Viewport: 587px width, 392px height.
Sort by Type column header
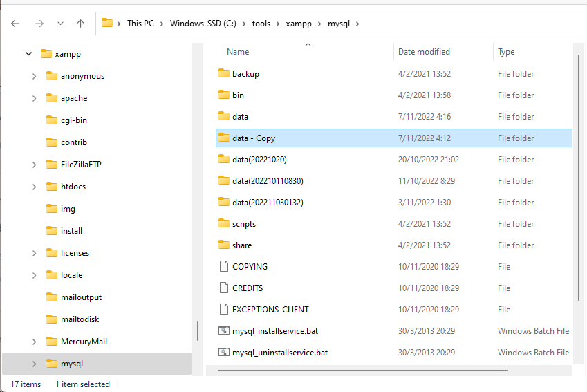point(506,52)
